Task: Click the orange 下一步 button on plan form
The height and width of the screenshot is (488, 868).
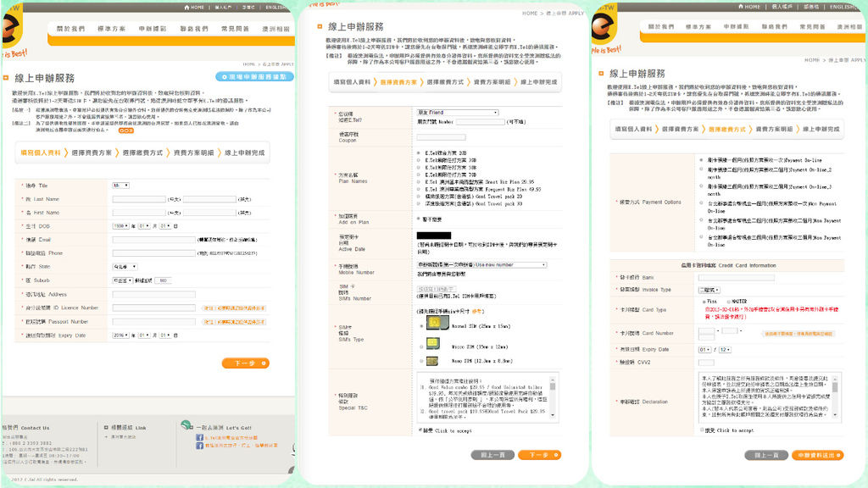Action: pos(540,455)
